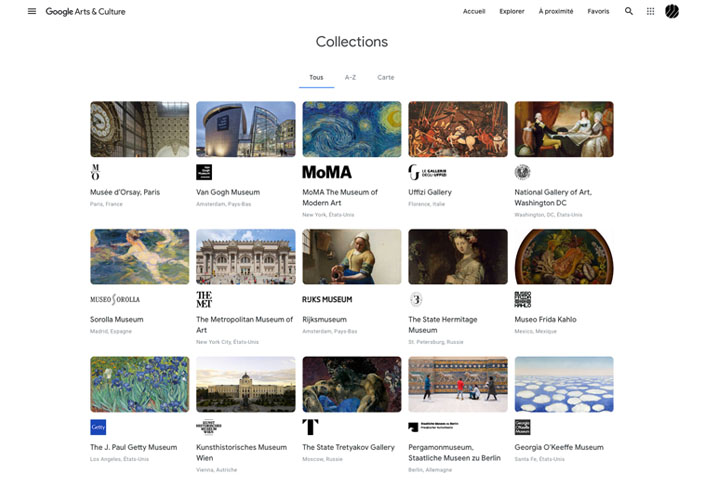Go to Accueil in top navigation
709x482 pixels.
click(x=474, y=11)
